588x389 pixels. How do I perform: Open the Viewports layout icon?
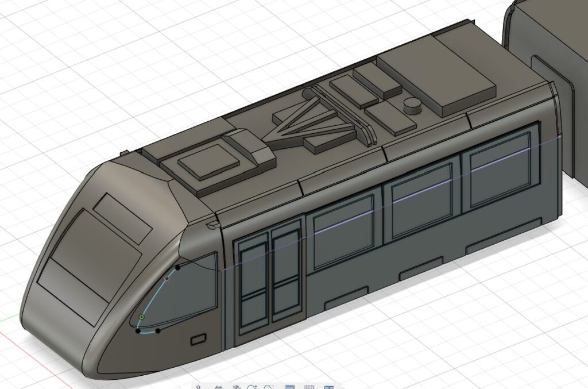pos(328,387)
